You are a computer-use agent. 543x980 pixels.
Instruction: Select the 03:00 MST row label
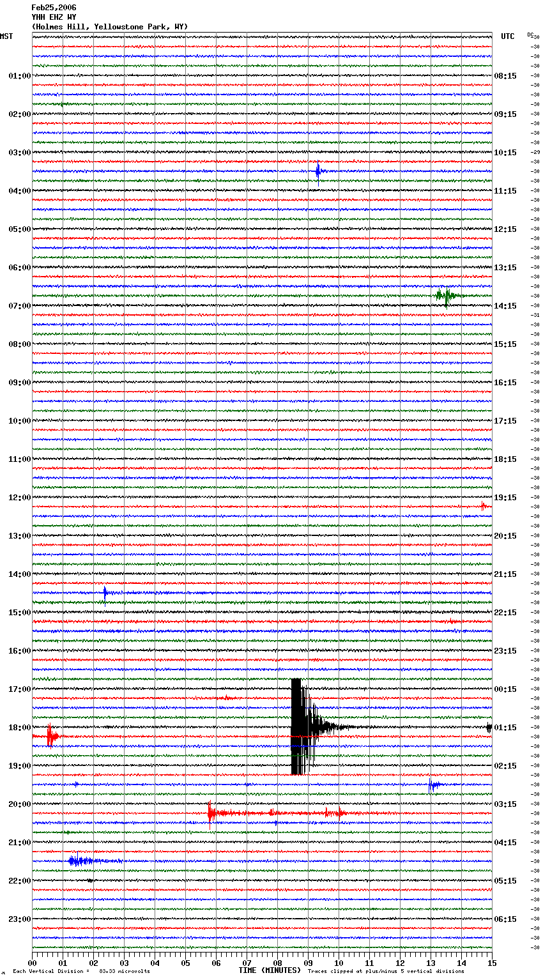(19, 153)
